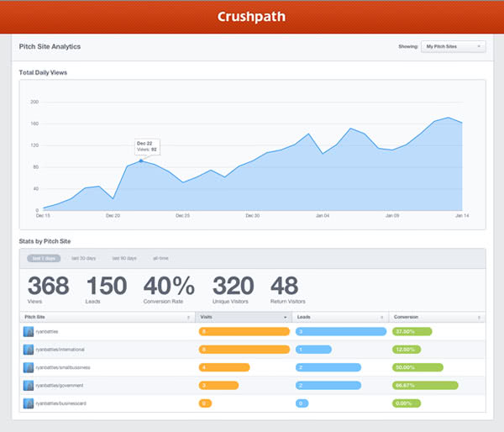Click the 200 y-axis label

coord(34,102)
